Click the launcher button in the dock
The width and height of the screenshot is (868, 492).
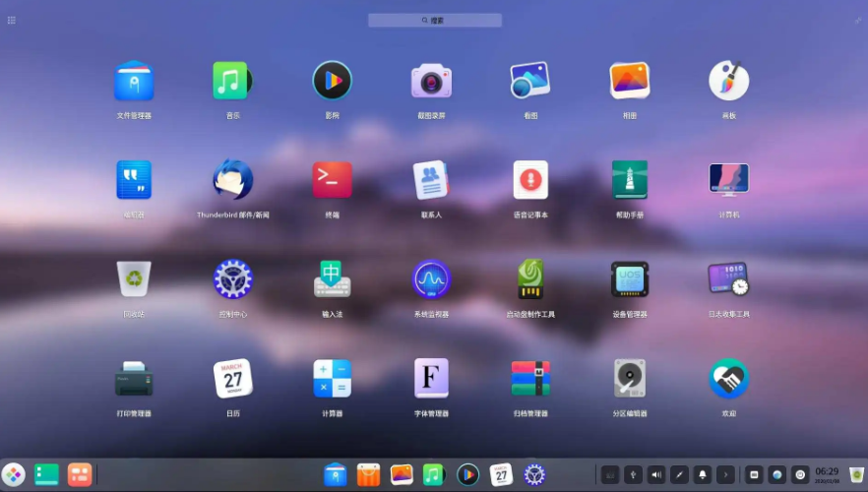click(14, 475)
